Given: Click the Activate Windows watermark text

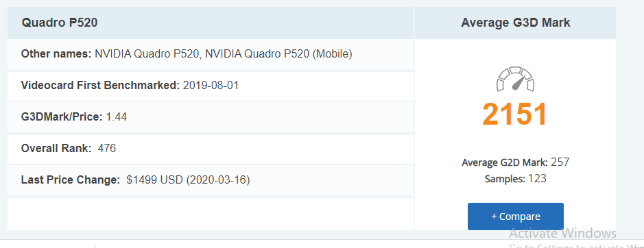Looking at the screenshot, I should coord(562,233).
